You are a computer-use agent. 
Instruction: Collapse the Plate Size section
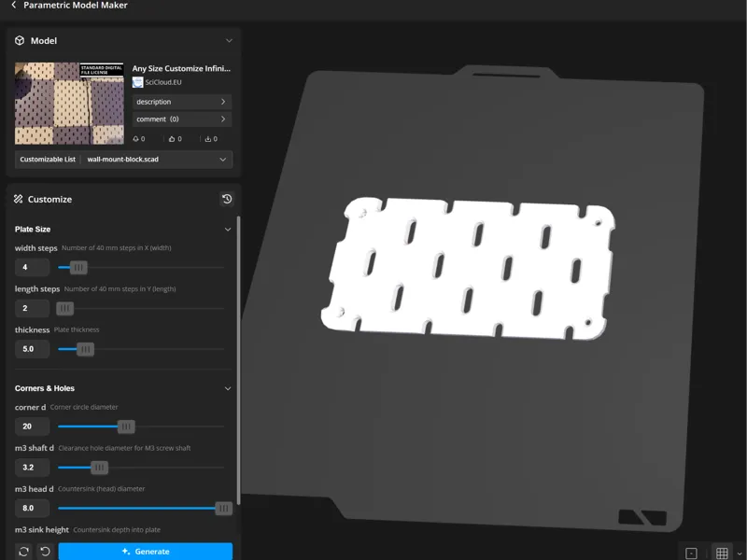[x=228, y=229]
